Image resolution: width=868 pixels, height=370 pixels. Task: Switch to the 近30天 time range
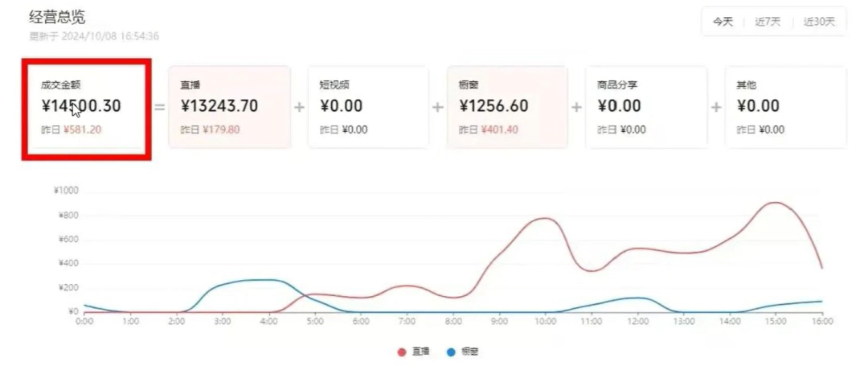click(819, 22)
